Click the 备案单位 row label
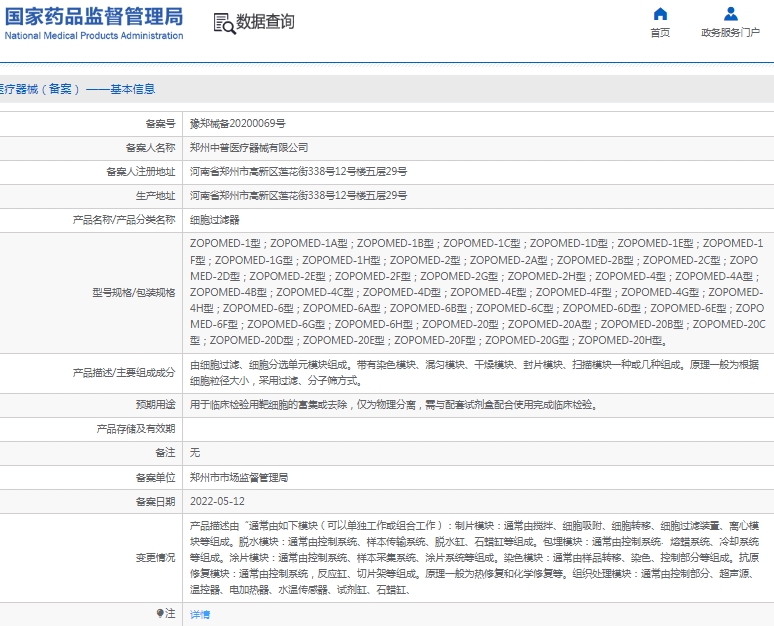This screenshot has width=774, height=626. tap(155, 477)
